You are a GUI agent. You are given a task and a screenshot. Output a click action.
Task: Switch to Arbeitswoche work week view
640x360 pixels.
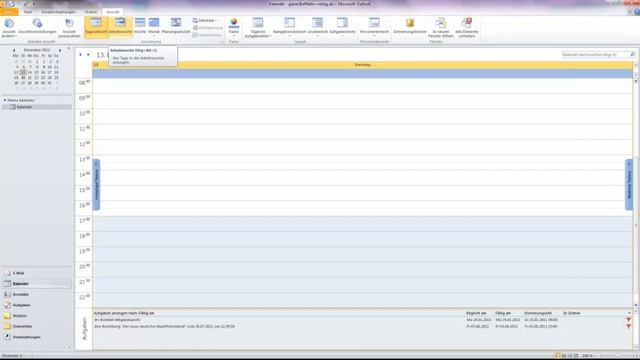point(120,28)
